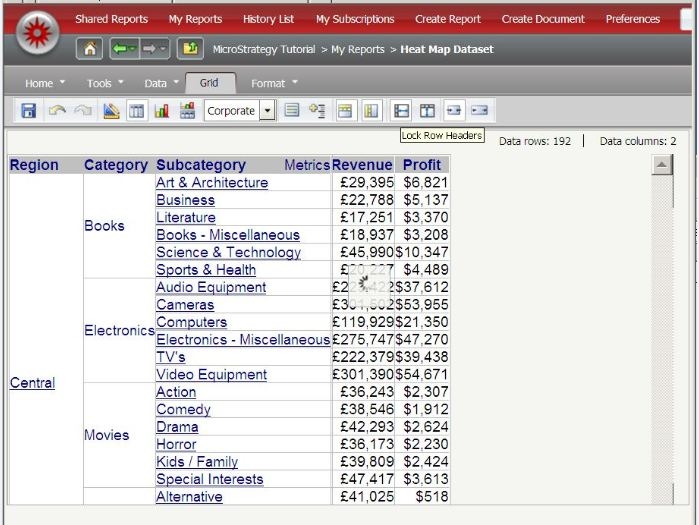Select the Electronics category cell
Image resolution: width=699 pixels, height=525 pixels.
(x=119, y=330)
